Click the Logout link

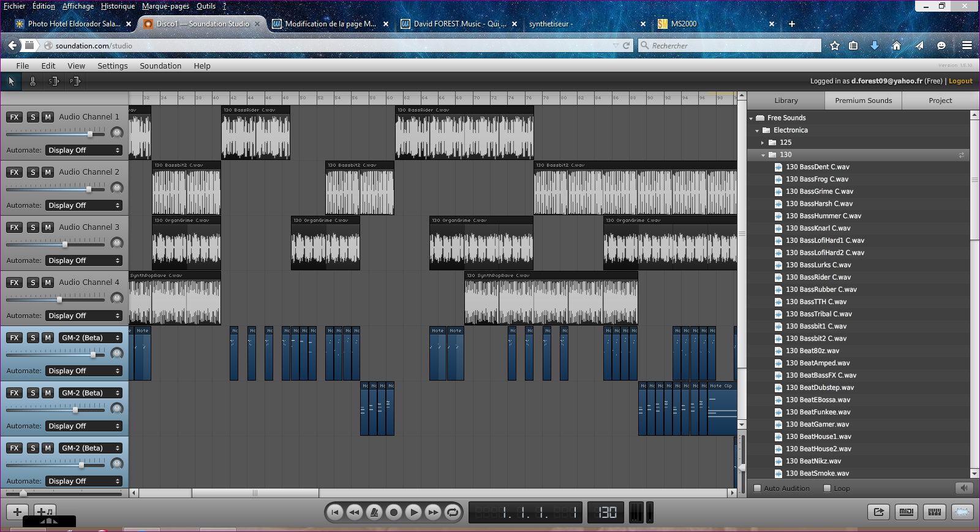[960, 81]
